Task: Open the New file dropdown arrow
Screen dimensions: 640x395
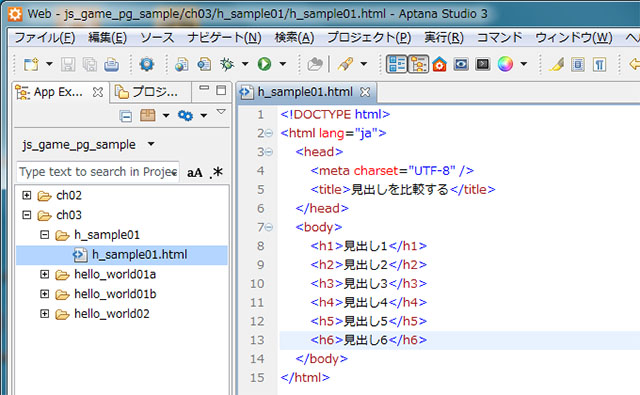Action: click(49, 64)
